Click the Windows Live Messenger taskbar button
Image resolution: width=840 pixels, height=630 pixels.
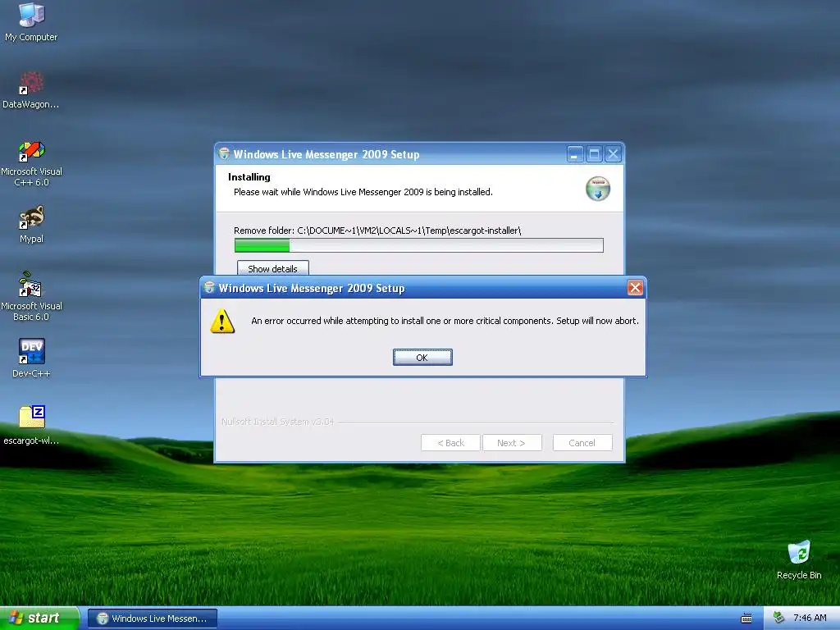click(152, 619)
